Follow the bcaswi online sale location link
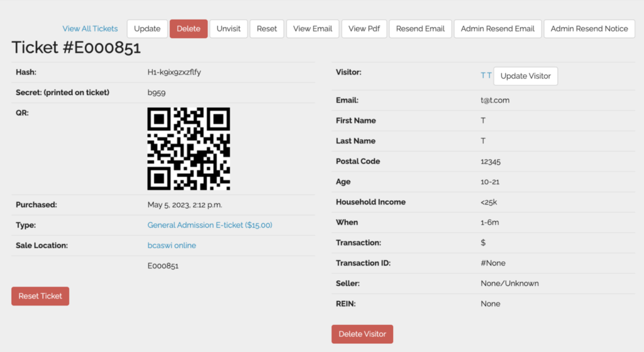Viewport: 644px width, 352px height. pos(171,246)
